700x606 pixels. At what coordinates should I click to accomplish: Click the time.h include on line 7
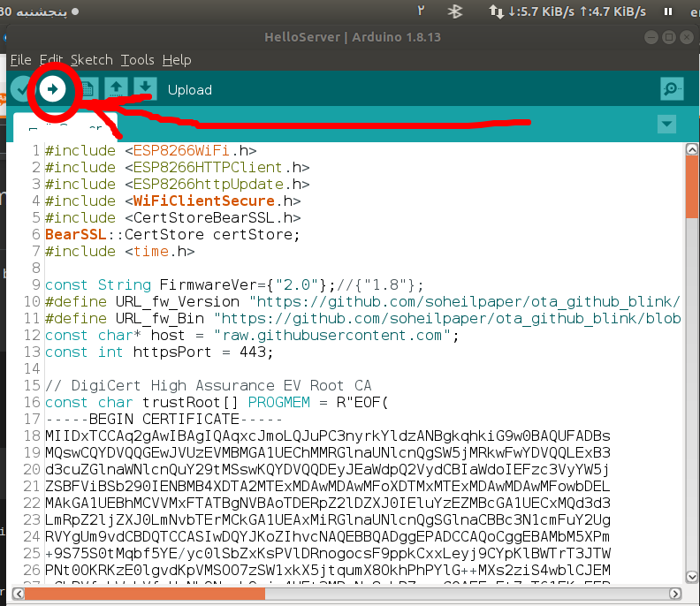click(x=119, y=251)
